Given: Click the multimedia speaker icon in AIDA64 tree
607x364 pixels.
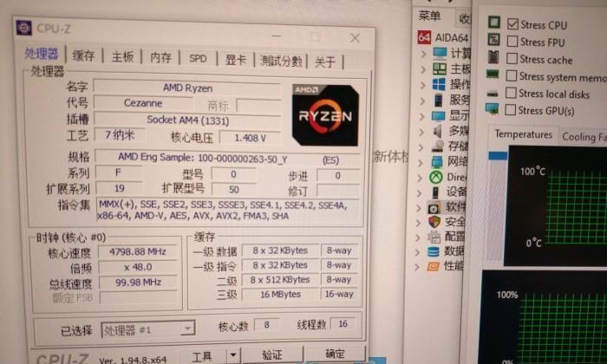Looking at the screenshot, I should [437, 132].
